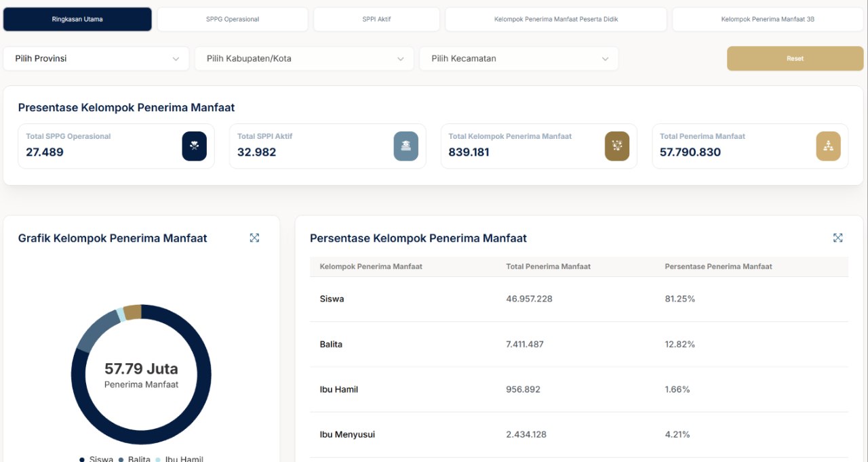Click the Total Penerima Manfaat column header

pos(548,266)
